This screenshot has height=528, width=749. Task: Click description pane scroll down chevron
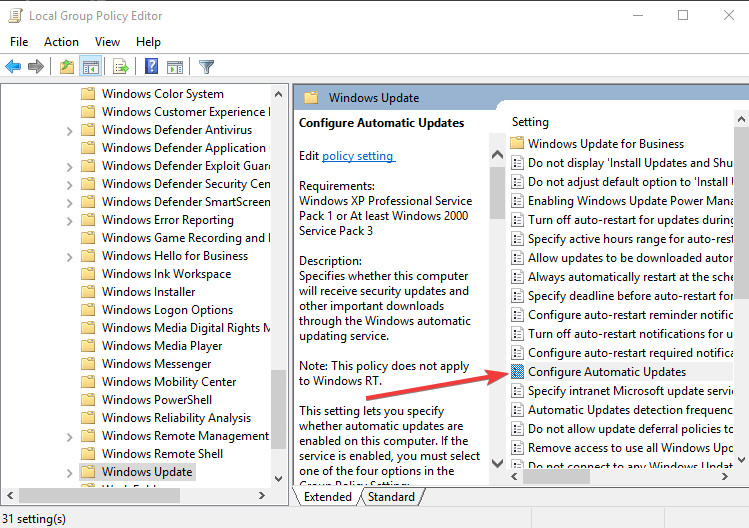tap(497, 463)
